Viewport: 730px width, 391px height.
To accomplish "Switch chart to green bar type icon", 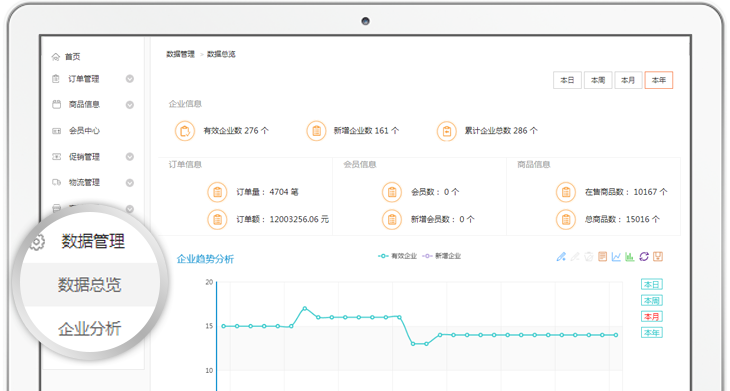I will 630,256.
